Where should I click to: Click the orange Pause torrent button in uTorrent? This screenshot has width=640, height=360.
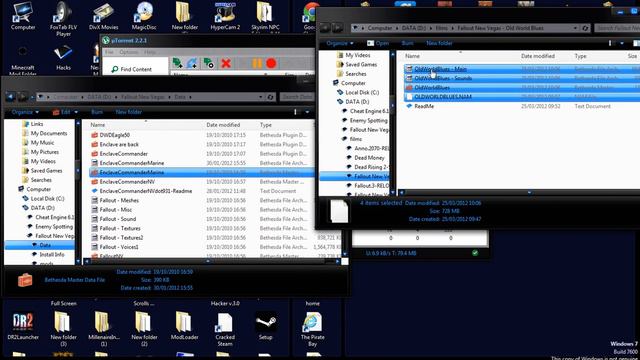pyautogui.click(x=257, y=63)
